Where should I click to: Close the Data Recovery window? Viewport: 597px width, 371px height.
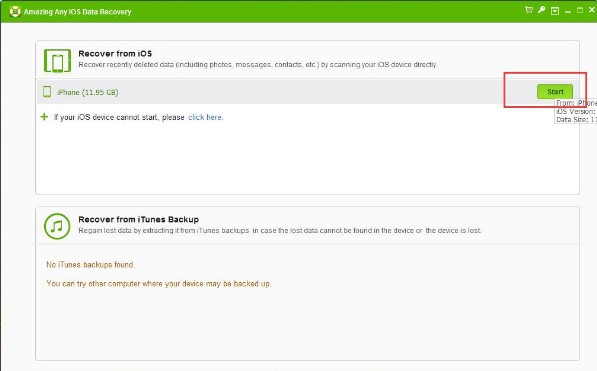pos(592,10)
